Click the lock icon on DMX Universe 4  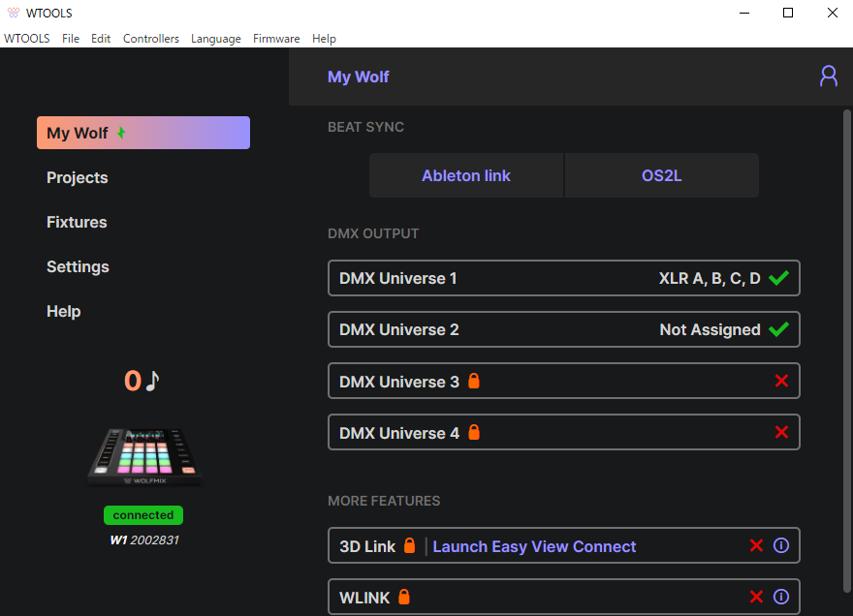(x=474, y=432)
